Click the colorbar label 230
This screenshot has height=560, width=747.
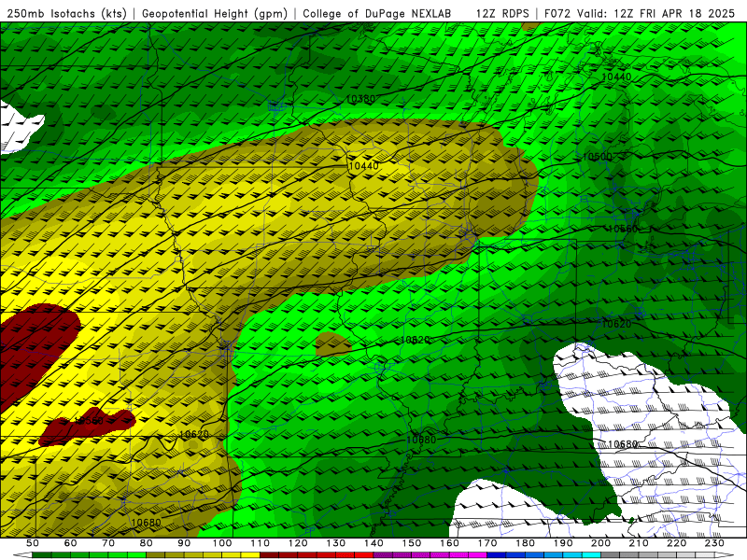coord(714,543)
